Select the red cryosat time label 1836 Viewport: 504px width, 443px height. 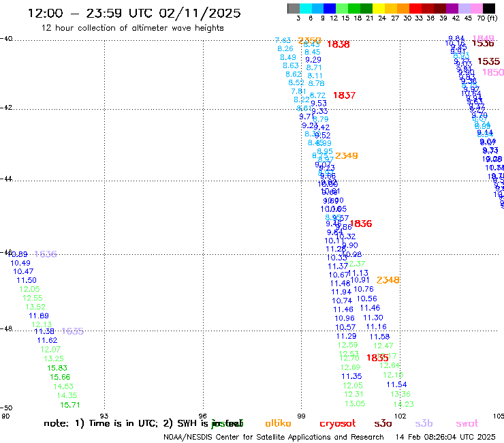click(x=361, y=224)
